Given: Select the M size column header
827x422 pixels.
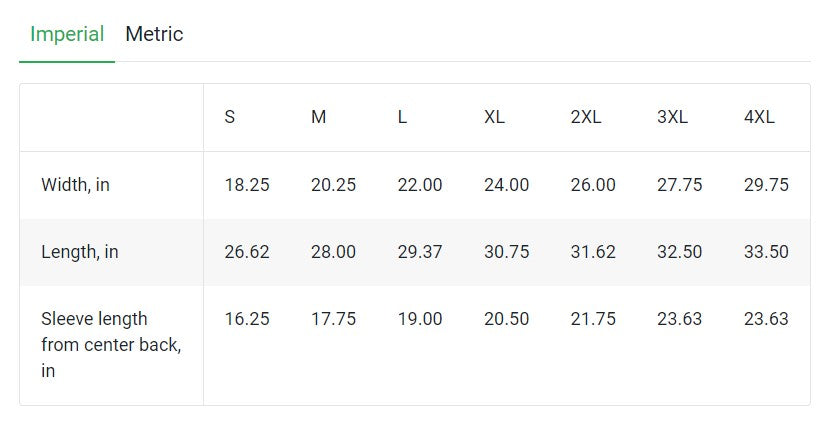Looking at the screenshot, I should click(x=318, y=117).
